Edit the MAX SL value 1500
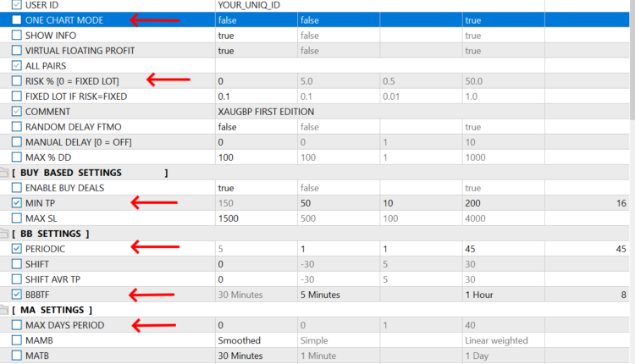 254,218
